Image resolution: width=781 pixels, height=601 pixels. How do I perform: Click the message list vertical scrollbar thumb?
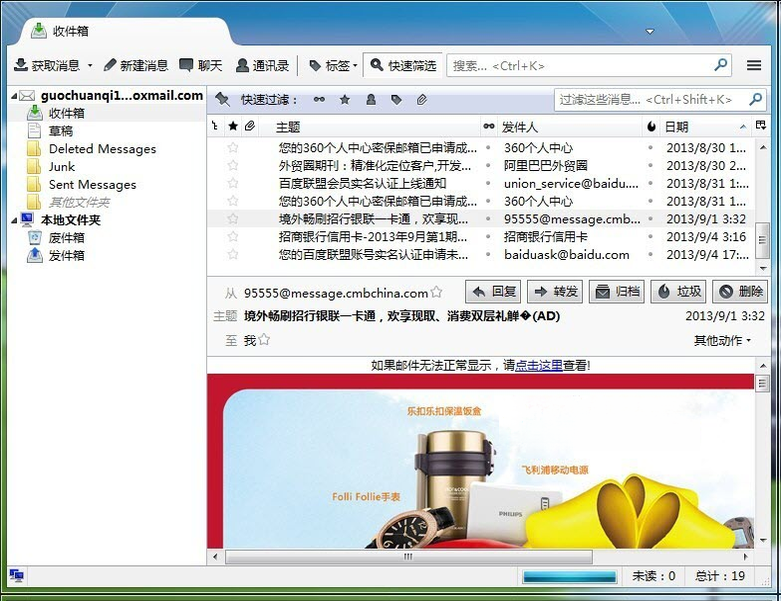click(762, 240)
